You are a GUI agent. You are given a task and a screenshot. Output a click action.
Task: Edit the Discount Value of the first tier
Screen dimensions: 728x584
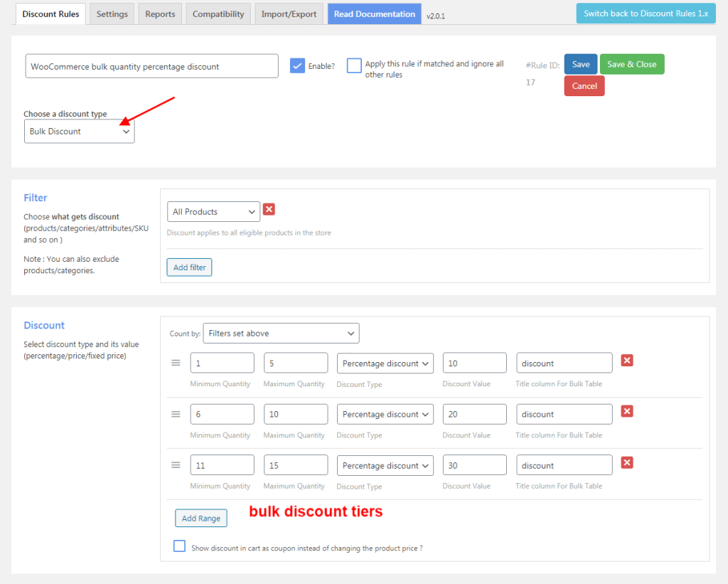(x=474, y=363)
